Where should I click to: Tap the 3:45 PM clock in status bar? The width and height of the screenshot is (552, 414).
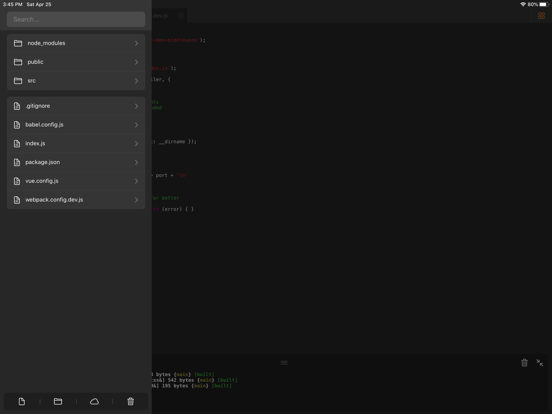(13, 4)
